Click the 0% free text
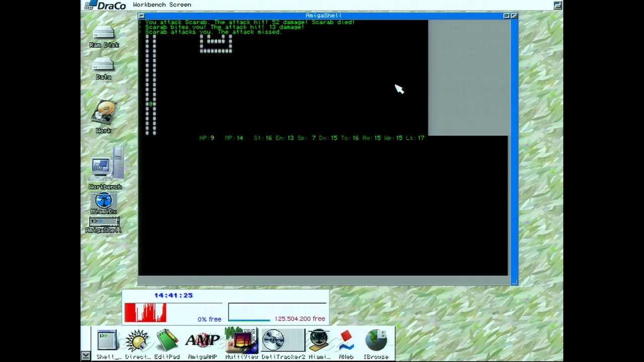Viewport: 644px width, 362px height. click(209, 319)
